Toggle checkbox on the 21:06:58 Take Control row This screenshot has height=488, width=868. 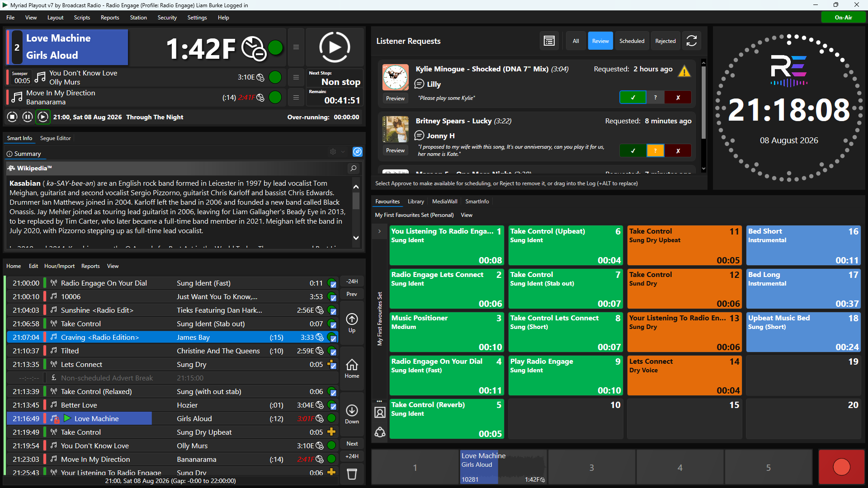pos(333,324)
